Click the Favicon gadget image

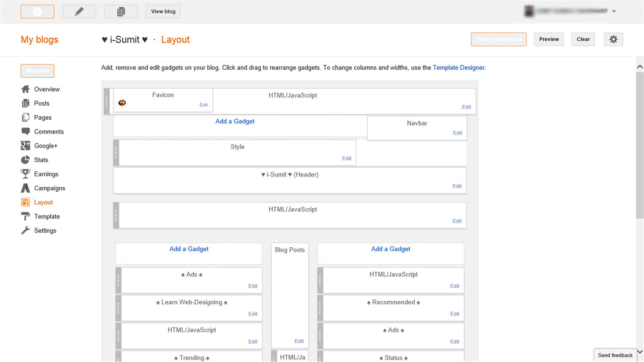coord(122,103)
